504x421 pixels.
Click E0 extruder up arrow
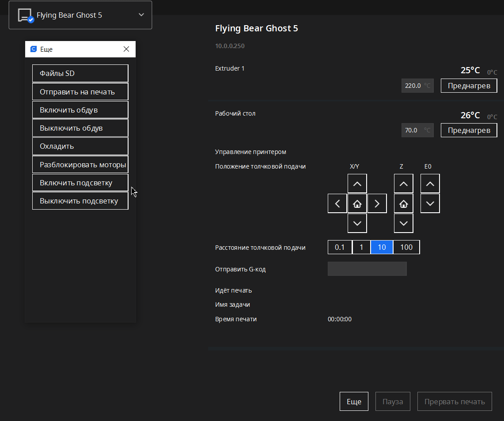click(x=430, y=184)
